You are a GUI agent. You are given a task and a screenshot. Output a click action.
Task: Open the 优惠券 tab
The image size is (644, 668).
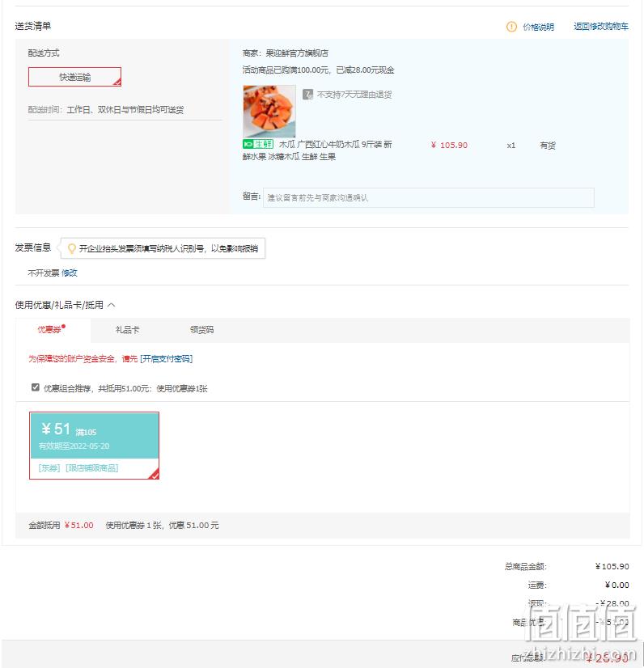click(49, 330)
